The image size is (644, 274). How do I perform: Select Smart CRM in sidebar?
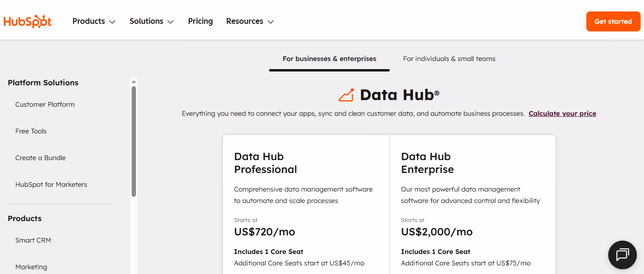(x=33, y=240)
